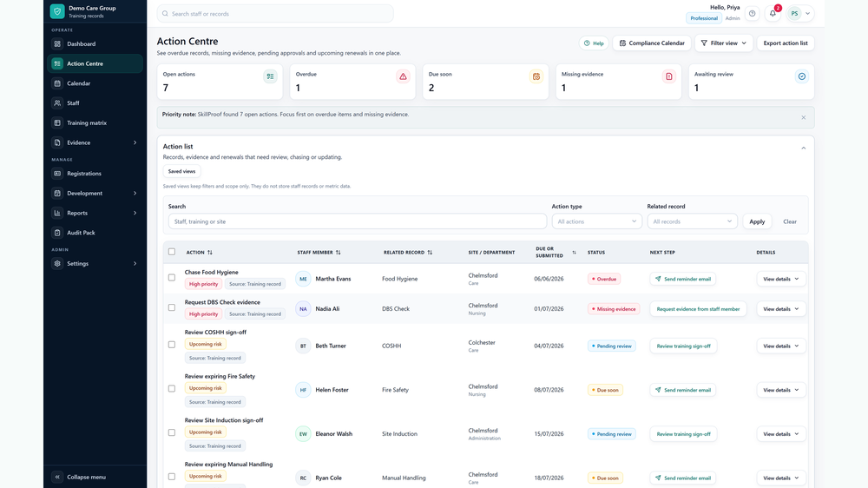Click the ME avatar for Martha Evans
868x488 pixels.
(x=303, y=280)
